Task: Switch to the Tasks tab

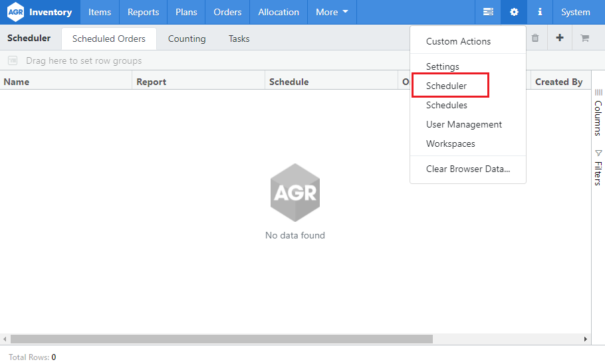Action: (239, 39)
